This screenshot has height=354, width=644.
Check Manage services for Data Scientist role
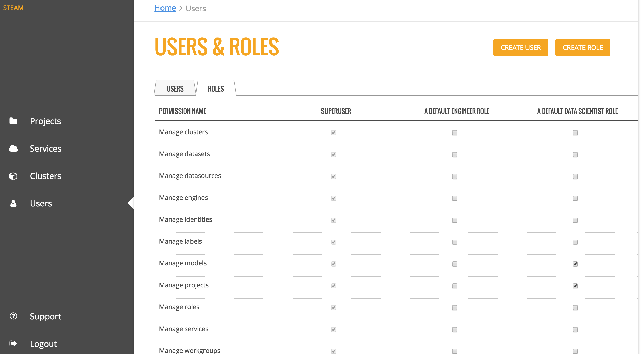[575, 330]
